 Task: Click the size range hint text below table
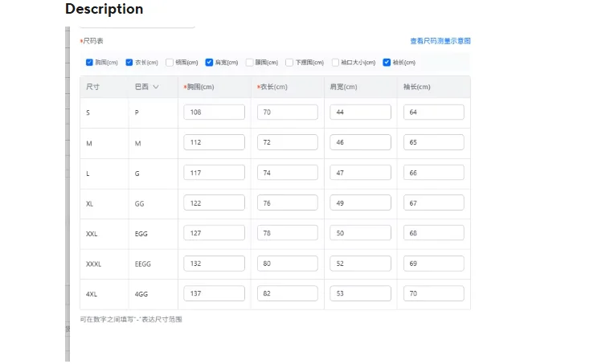(x=131, y=319)
